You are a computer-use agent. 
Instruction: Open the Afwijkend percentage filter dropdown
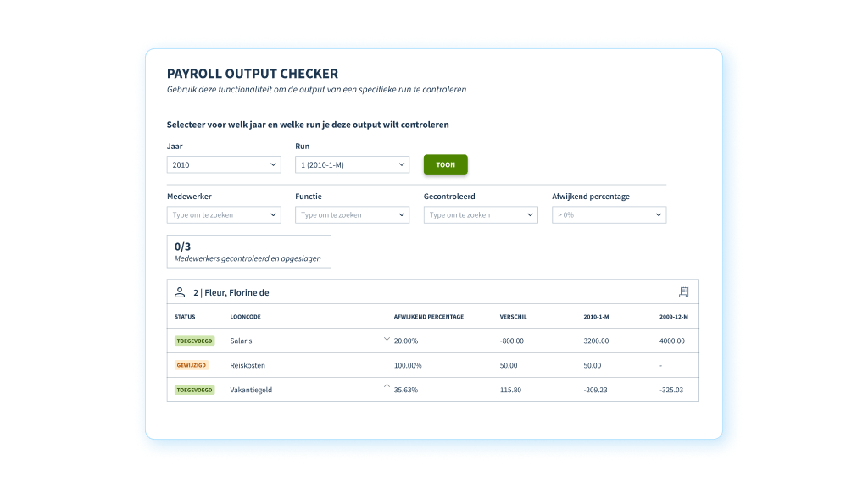point(609,214)
